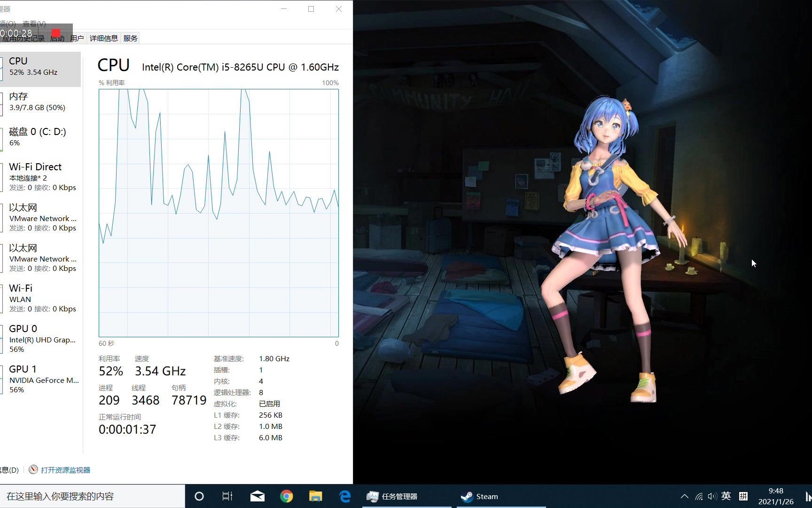Click the Resource Monitor gauge icon
The image size is (812, 508).
[x=33, y=469]
